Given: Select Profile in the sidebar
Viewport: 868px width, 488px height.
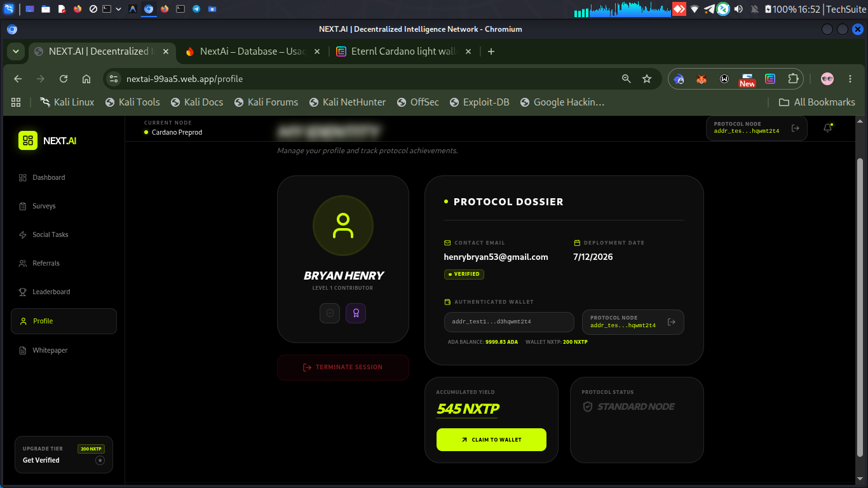Looking at the screenshot, I should tap(64, 321).
